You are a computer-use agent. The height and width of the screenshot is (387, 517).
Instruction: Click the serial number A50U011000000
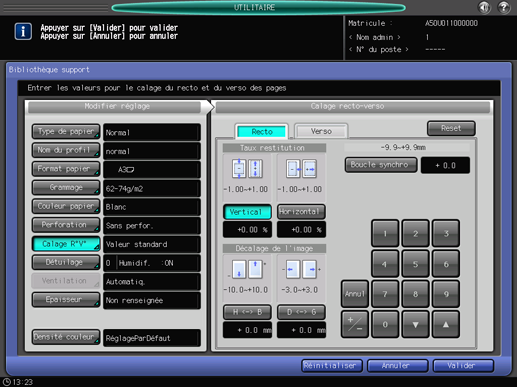[451, 23]
